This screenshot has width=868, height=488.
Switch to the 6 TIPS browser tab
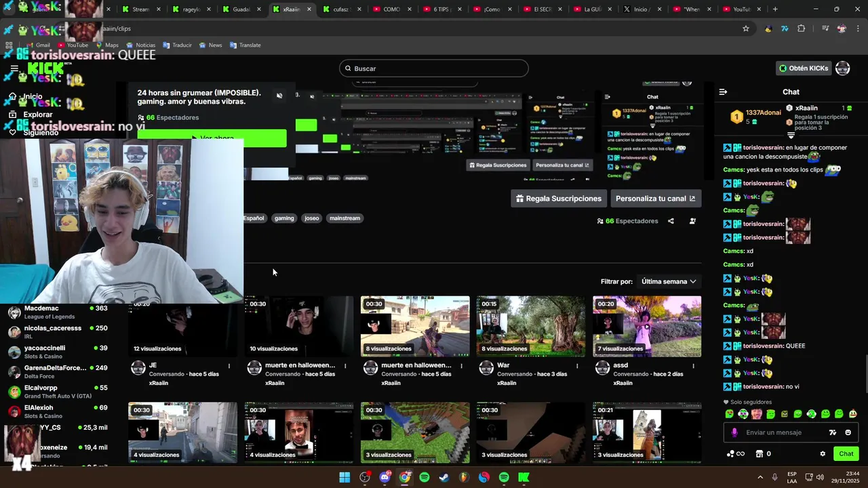(443, 9)
